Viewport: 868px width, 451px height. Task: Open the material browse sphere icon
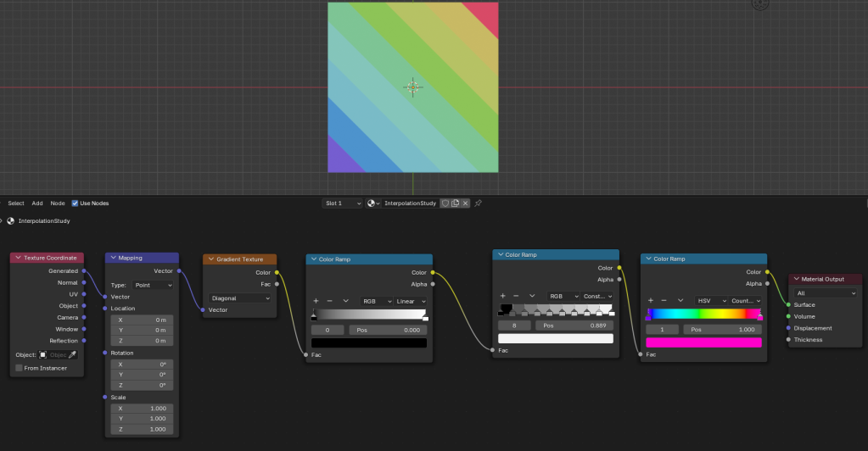(373, 203)
